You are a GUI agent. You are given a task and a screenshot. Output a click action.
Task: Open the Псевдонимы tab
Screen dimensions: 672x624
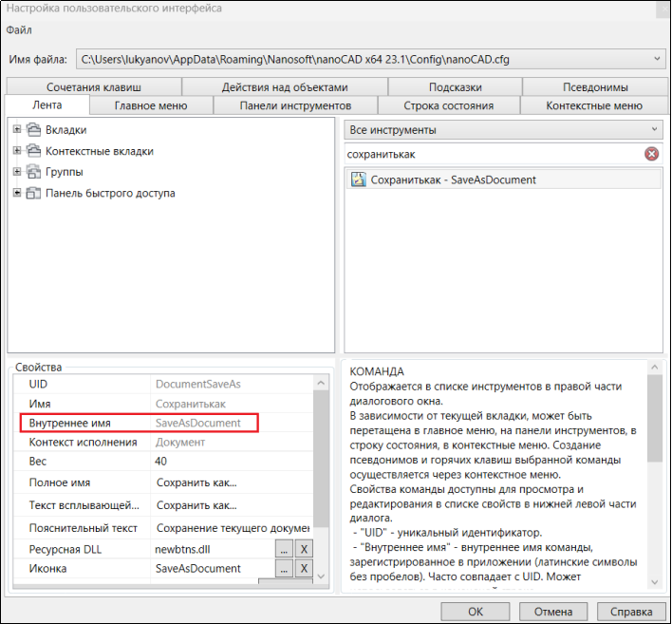pyautogui.click(x=595, y=87)
